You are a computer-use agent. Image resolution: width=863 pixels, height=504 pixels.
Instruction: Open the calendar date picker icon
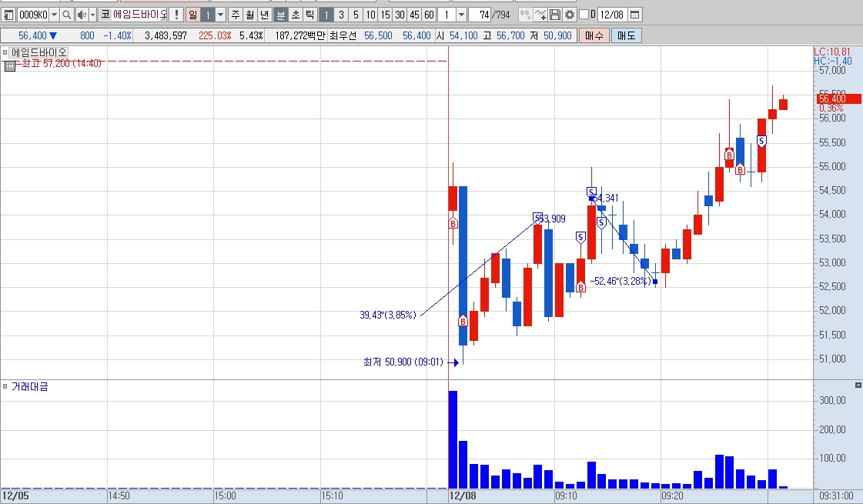point(634,15)
